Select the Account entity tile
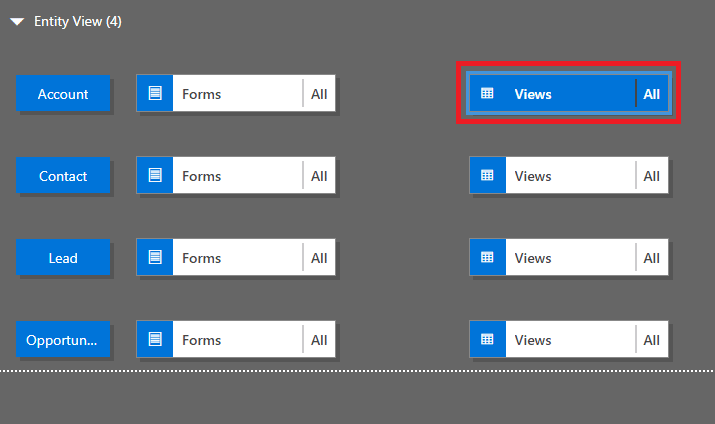The image size is (715, 424). pos(63,94)
